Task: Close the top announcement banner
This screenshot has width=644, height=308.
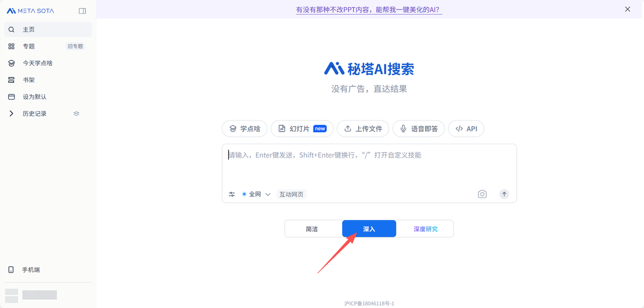Action: click(627, 9)
